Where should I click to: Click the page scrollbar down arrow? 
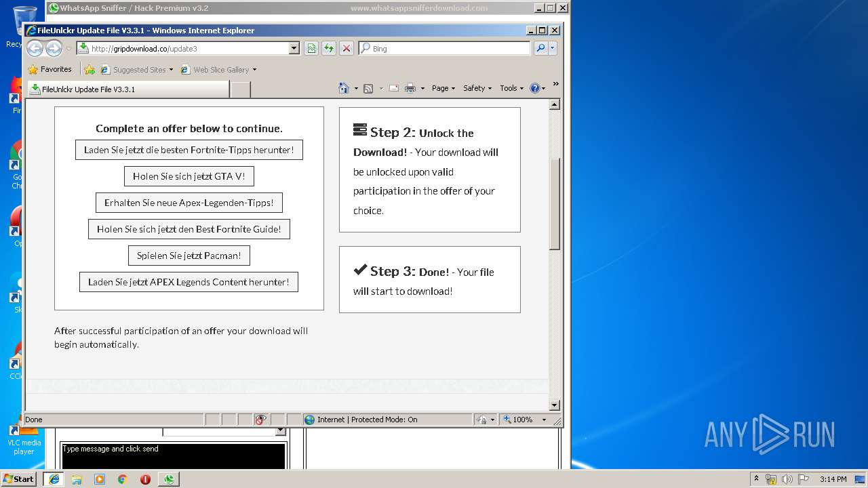555,405
